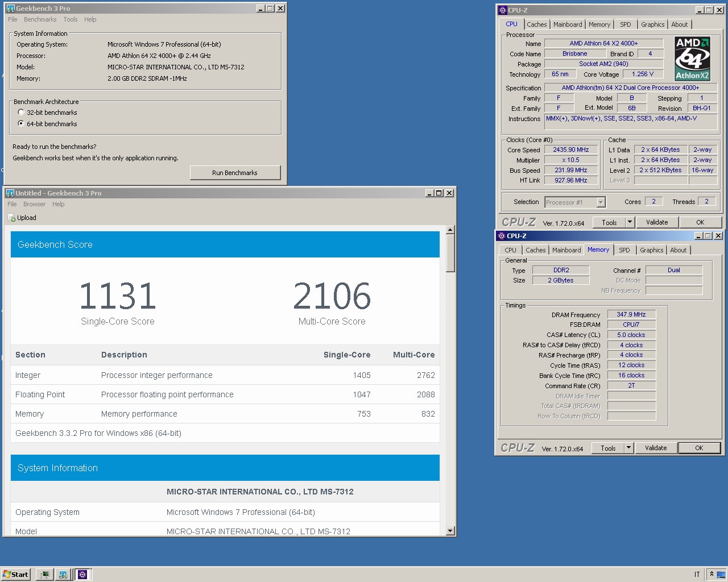Open Browser menu in results window
This screenshot has width=728, height=582.
point(34,204)
